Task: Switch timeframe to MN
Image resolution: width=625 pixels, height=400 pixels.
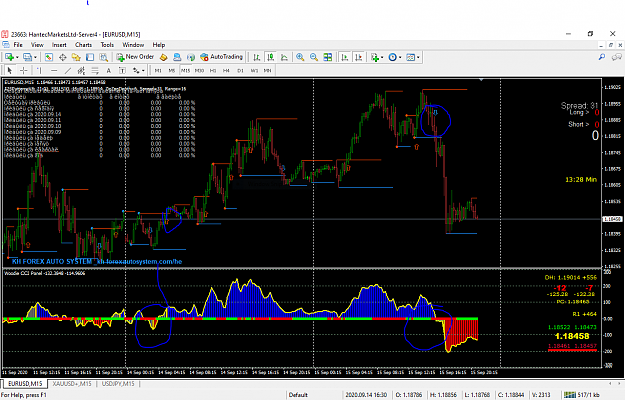Action: [267, 71]
